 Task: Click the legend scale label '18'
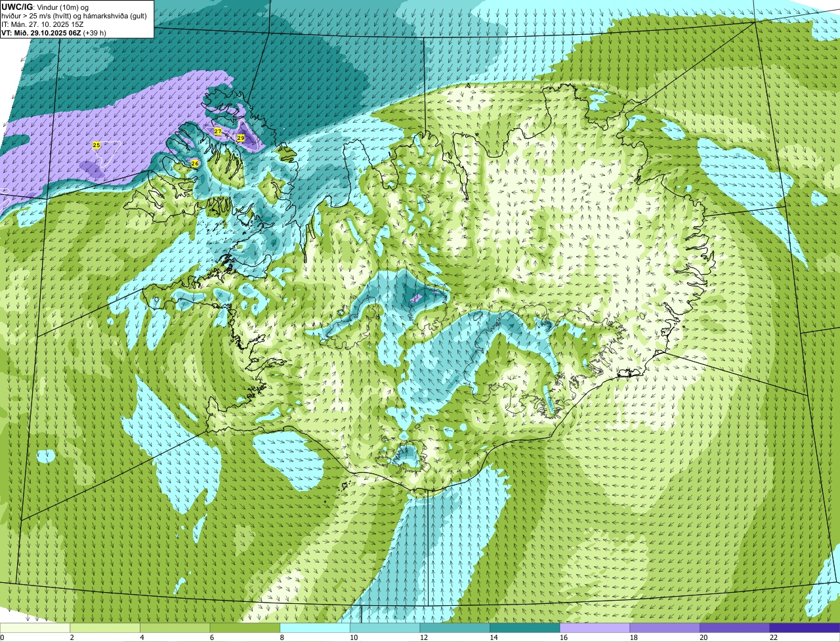tap(634, 637)
